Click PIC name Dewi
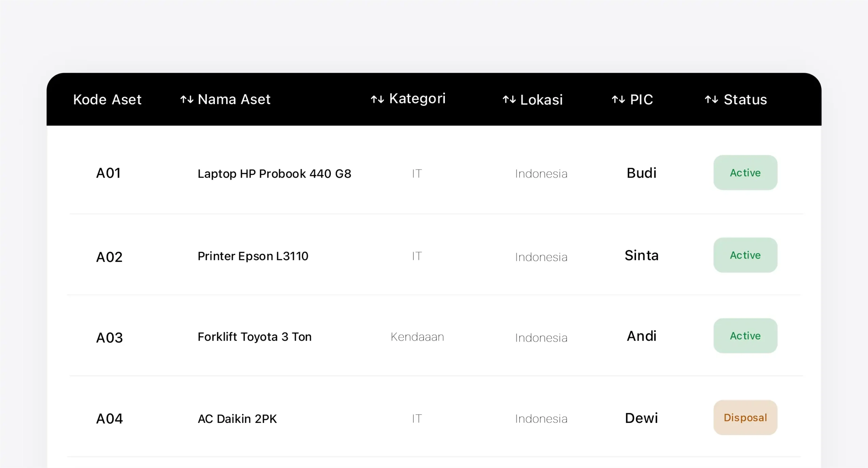Screen dimensions: 868x468 pyautogui.click(x=641, y=418)
